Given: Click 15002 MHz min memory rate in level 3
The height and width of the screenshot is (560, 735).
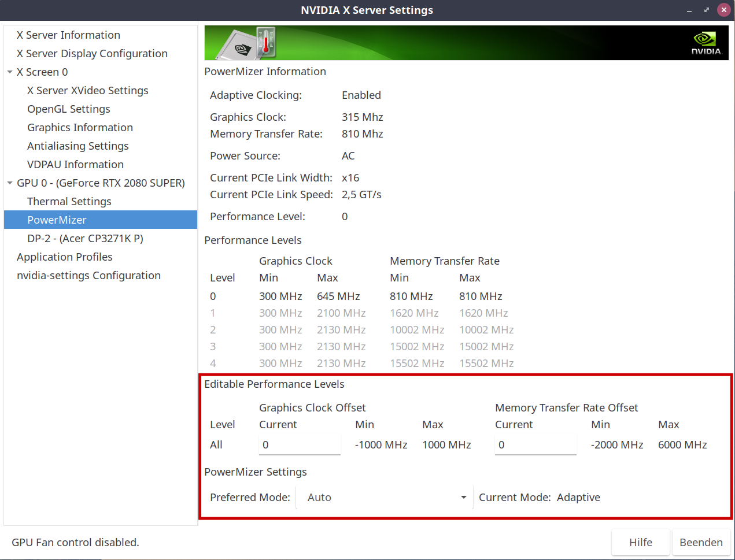Looking at the screenshot, I should 417,347.
